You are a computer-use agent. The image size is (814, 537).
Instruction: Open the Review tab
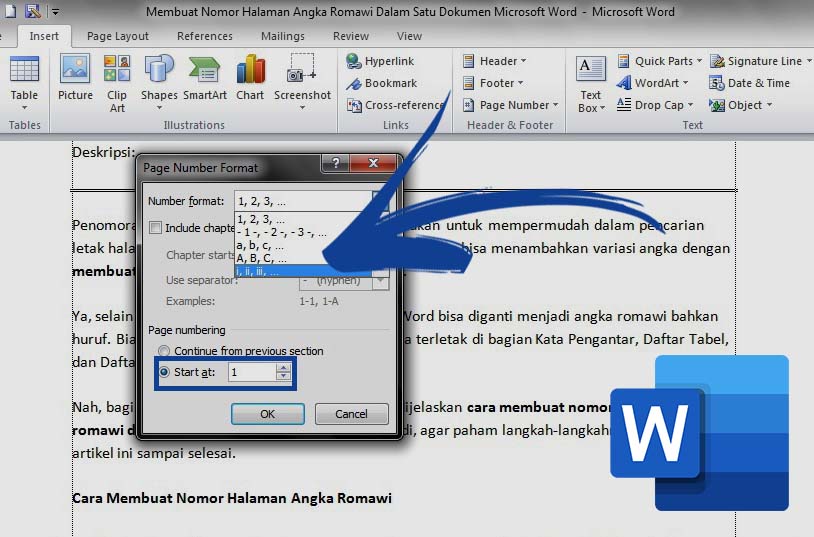pyautogui.click(x=351, y=36)
